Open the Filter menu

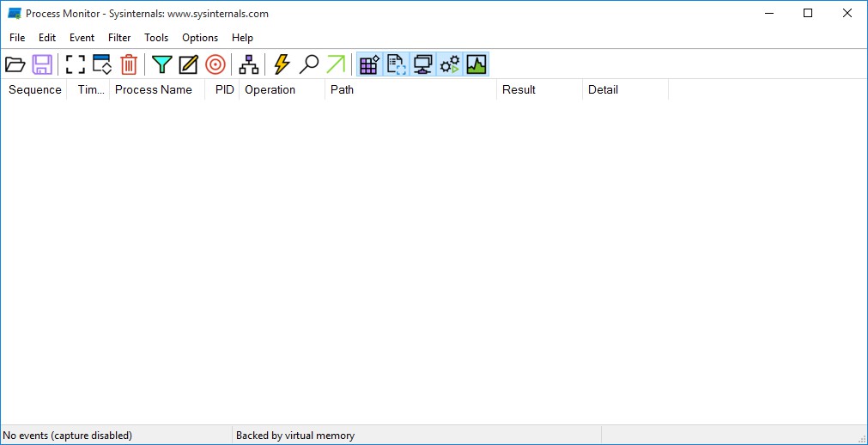pyautogui.click(x=119, y=38)
